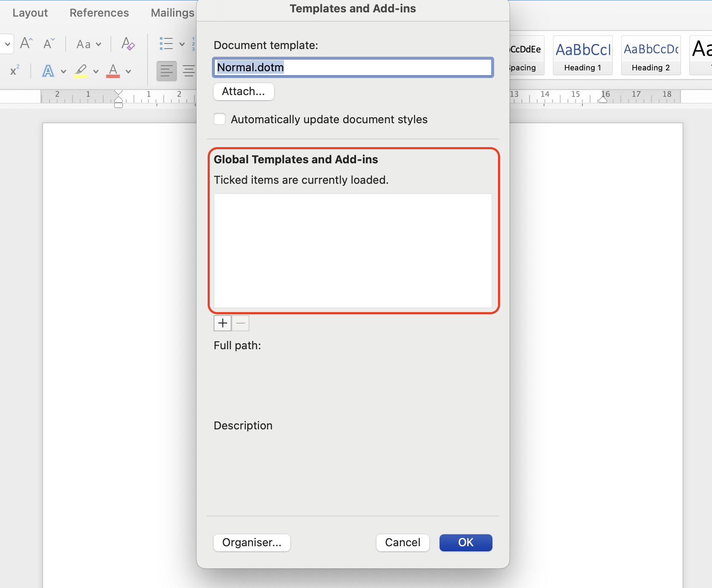
Task: Toggle left text alignment
Action: 166,71
